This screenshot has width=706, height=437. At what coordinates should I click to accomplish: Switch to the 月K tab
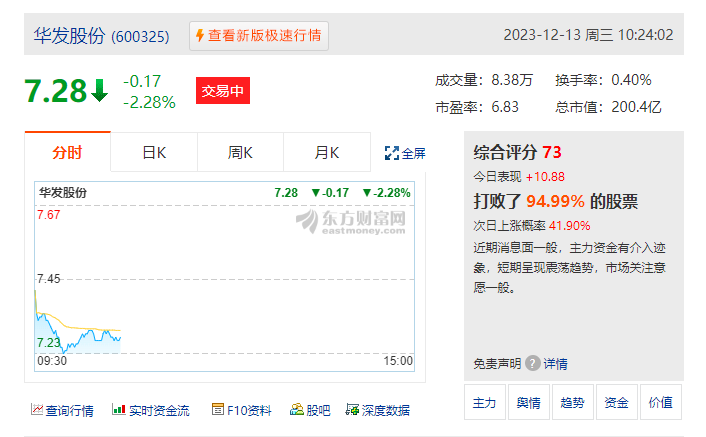pos(327,152)
